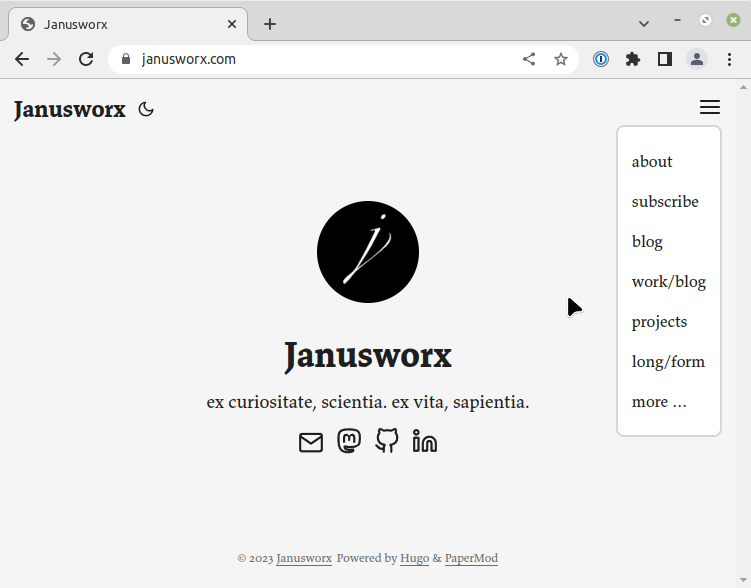This screenshot has width=751, height=588.
Task: Open Chrome's three-dot menu
Action: [x=729, y=59]
